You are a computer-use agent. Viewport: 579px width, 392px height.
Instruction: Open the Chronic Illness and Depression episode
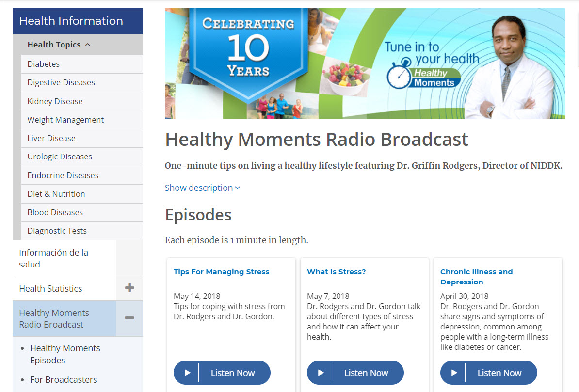[x=476, y=277]
